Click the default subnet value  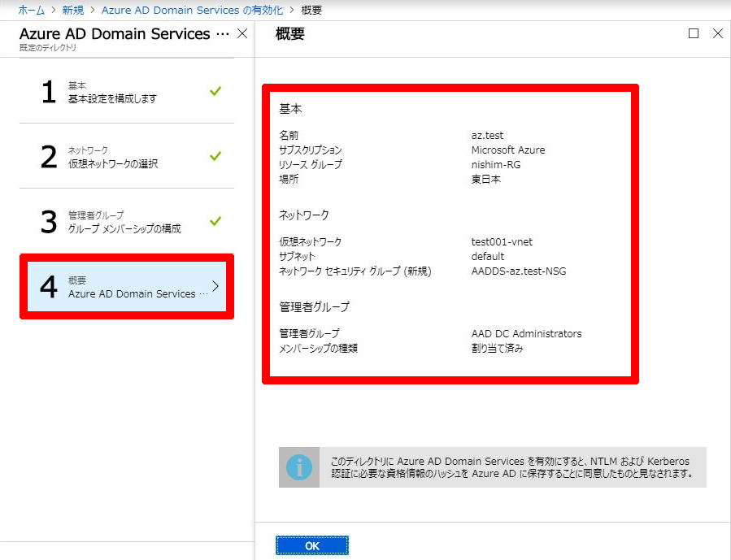click(x=488, y=256)
